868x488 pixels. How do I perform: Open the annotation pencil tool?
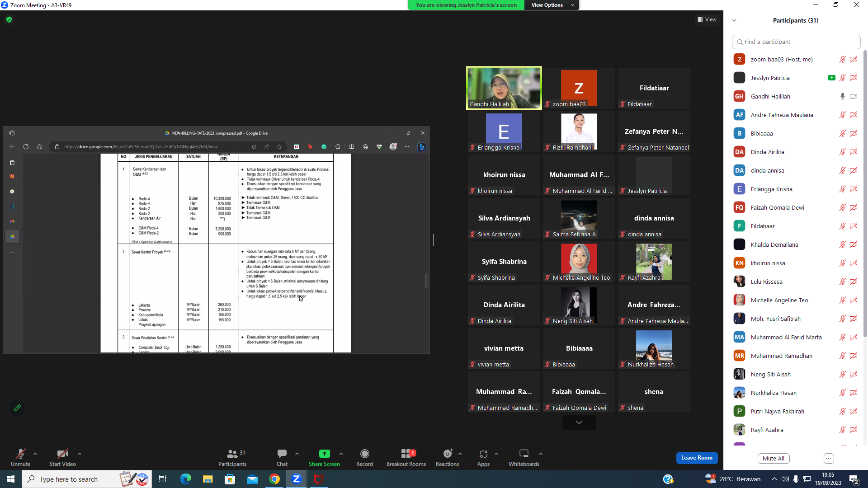click(17, 408)
